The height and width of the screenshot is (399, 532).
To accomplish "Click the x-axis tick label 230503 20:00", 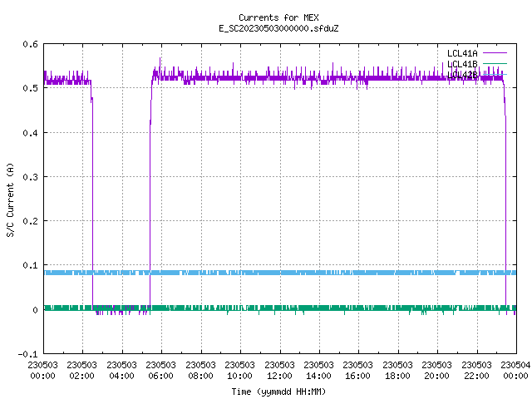I will pos(436,371).
